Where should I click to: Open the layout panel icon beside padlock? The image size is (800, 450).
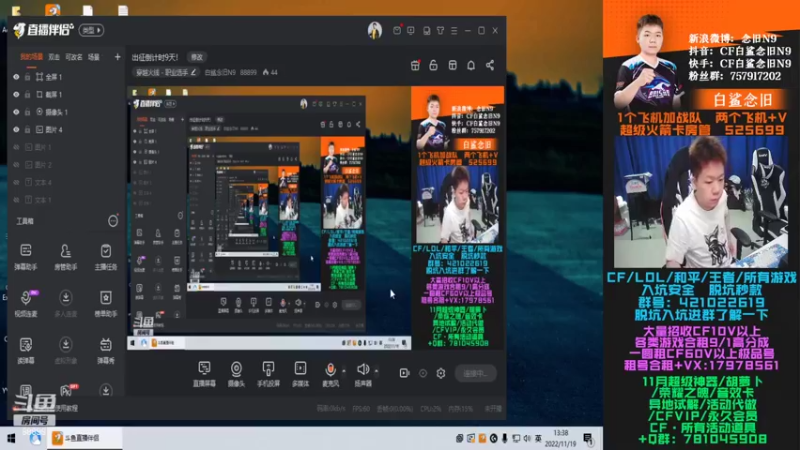point(452,65)
